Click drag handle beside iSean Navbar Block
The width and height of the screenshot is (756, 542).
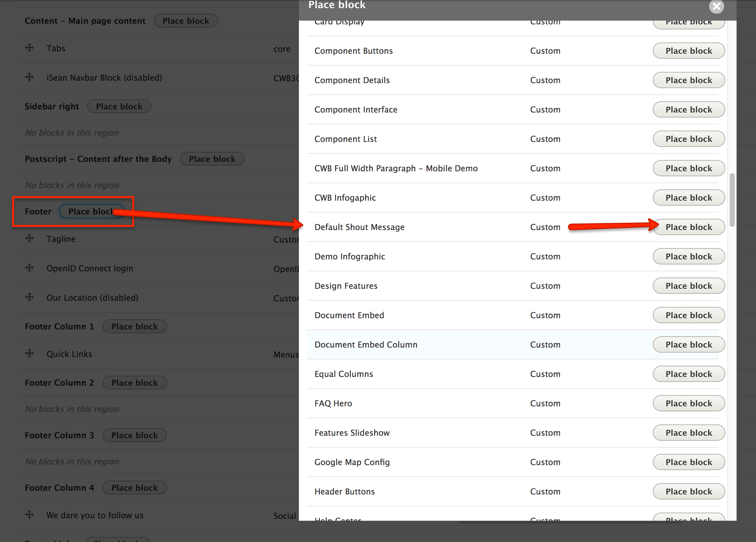(29, 77)
